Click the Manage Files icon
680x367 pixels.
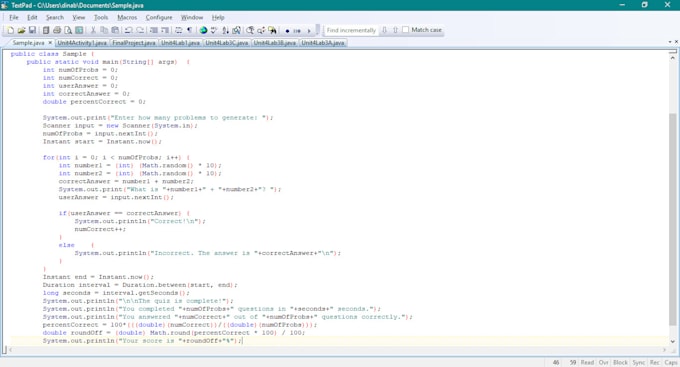pyautogui.click(x=46, y=30)
